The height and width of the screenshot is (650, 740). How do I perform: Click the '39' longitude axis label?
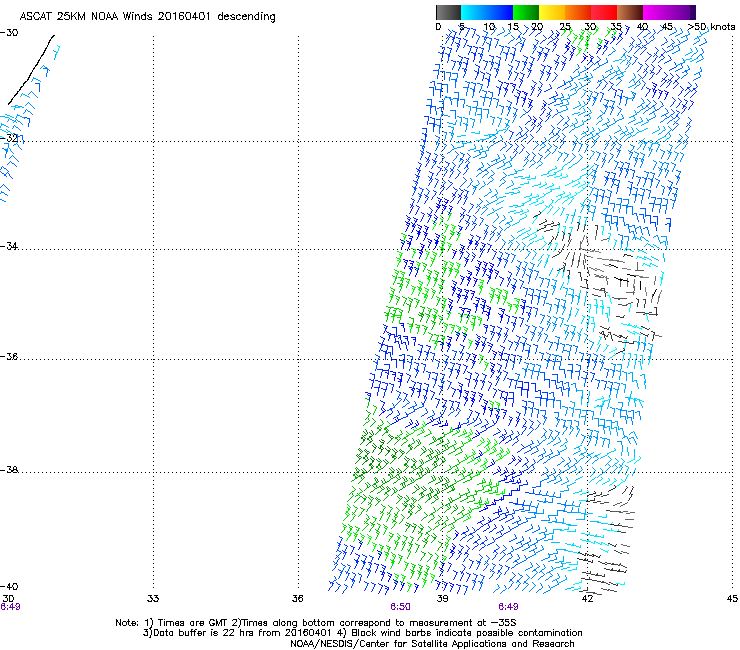[x=442, y=599]
